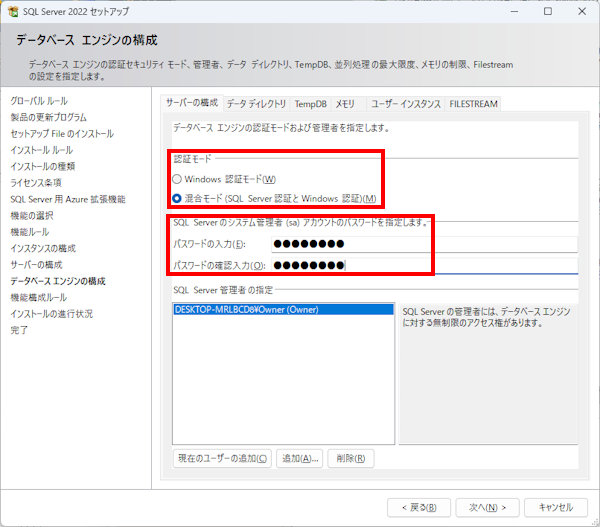Proceed with the 次へ(N) button
600x527 pixels.
click(x=488, y=507)
